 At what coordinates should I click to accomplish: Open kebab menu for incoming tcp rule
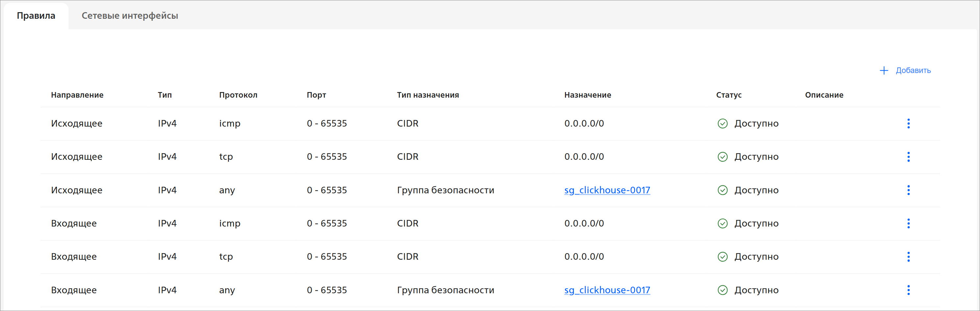pos(908,257)
